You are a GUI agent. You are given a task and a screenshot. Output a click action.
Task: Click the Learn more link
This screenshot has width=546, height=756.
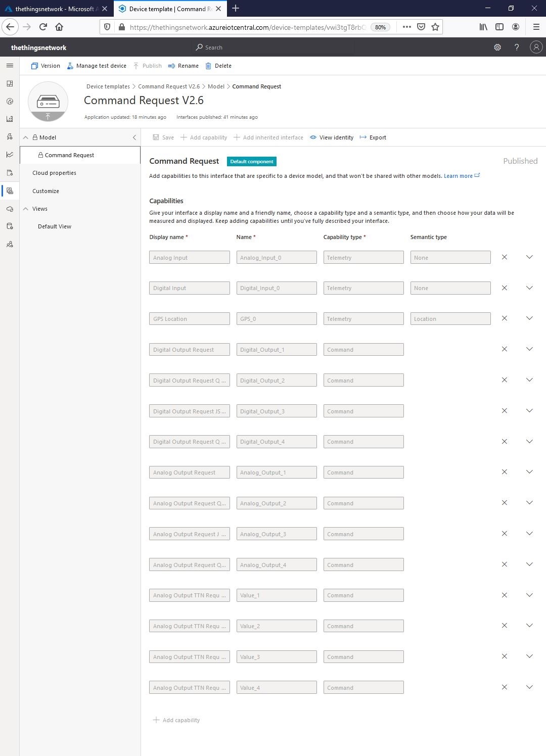click(x=458, y=176)
